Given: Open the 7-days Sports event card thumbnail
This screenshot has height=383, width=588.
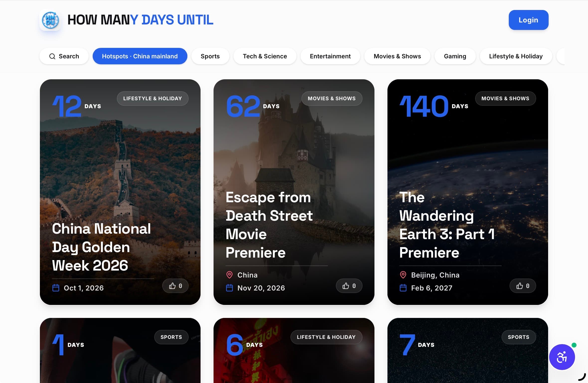Looking at the screenshot, I should [x=468, y=350].
